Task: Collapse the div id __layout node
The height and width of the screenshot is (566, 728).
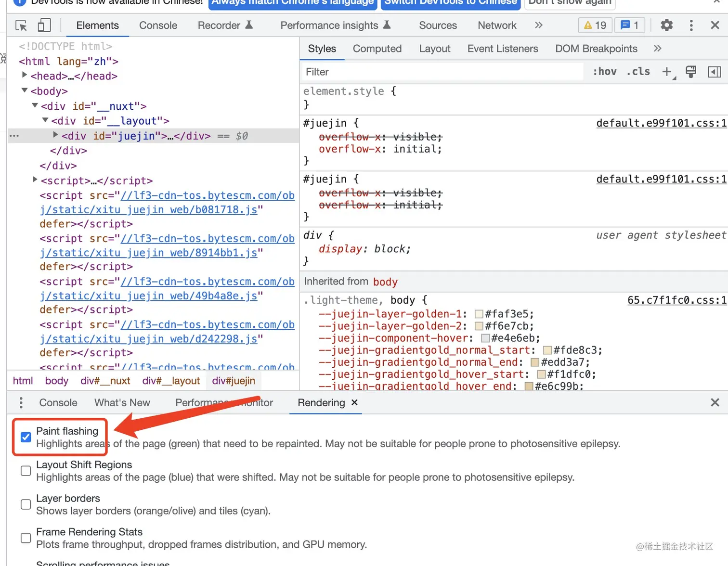Action: point(45,120)
